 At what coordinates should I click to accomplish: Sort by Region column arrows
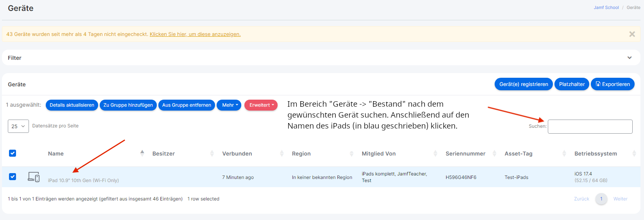(x=352, y=154)
